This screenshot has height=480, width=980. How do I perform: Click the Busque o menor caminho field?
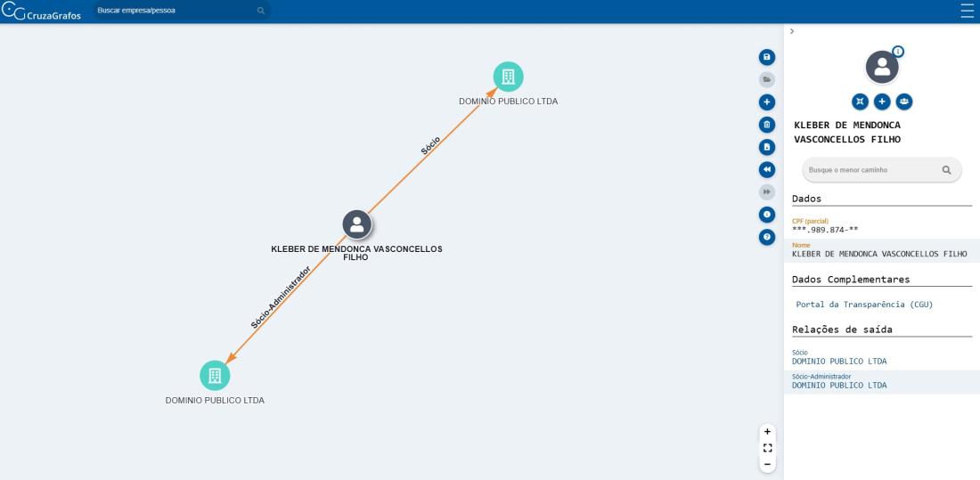[871, 169]
